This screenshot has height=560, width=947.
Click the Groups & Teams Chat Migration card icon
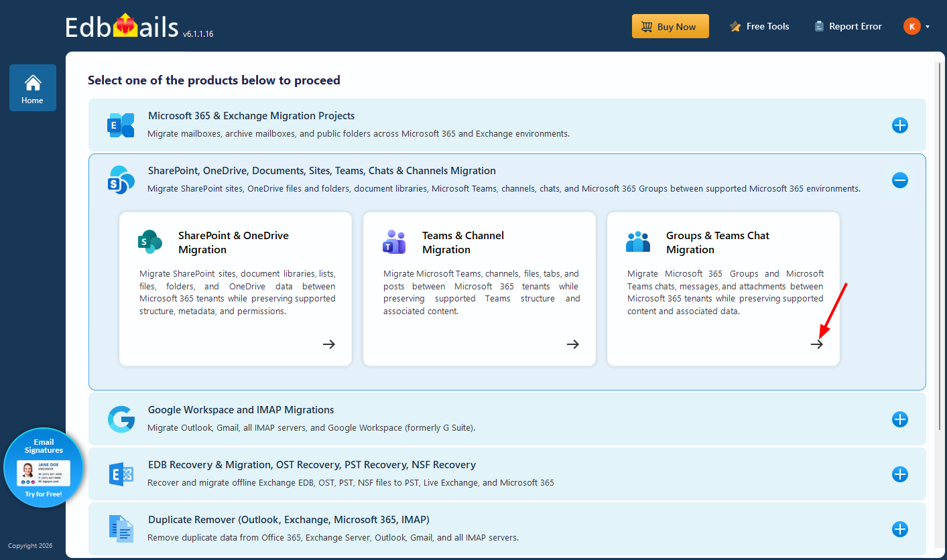(x=638, y=242)
